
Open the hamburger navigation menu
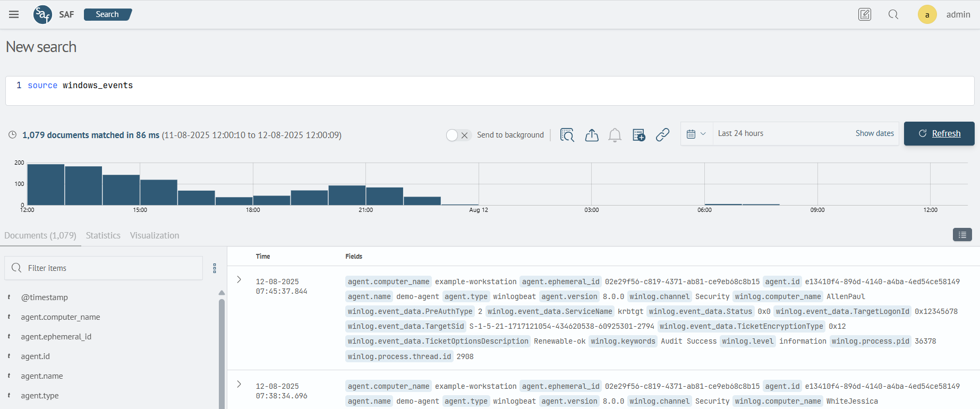pos(14,14)
